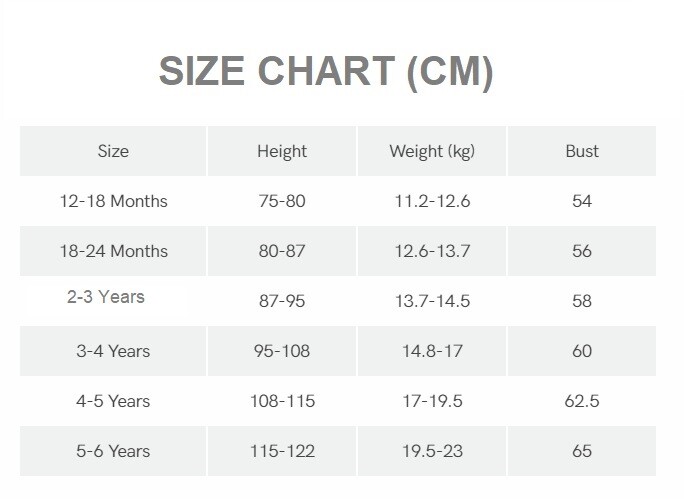Select the 108-115 height cell
Viewport: 684px width, 499px height.
(x=282, y=401)
